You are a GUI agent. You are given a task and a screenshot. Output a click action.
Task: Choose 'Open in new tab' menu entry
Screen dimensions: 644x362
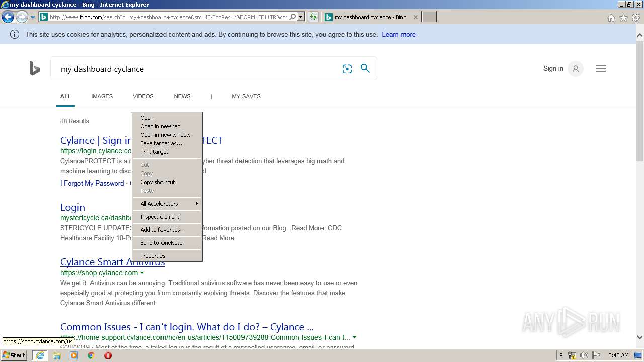coord(167,126)
